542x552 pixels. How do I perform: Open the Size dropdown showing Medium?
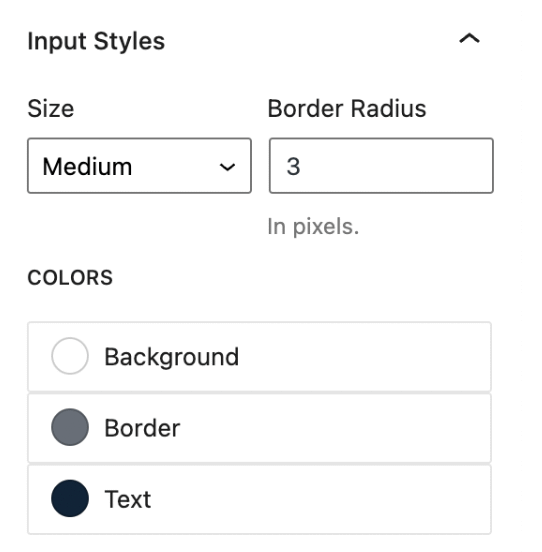[x=139, y=165]
